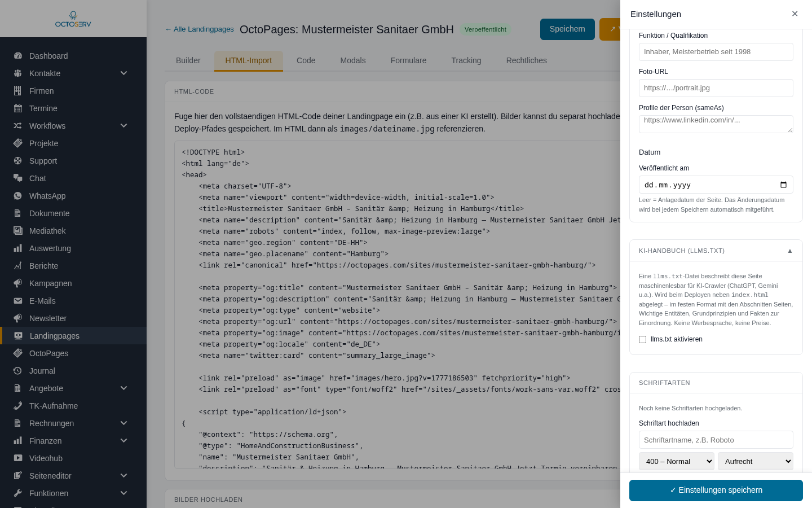
Task: Open the font weight dropdown 400 – Normal
Action: [x=677, y=461]
